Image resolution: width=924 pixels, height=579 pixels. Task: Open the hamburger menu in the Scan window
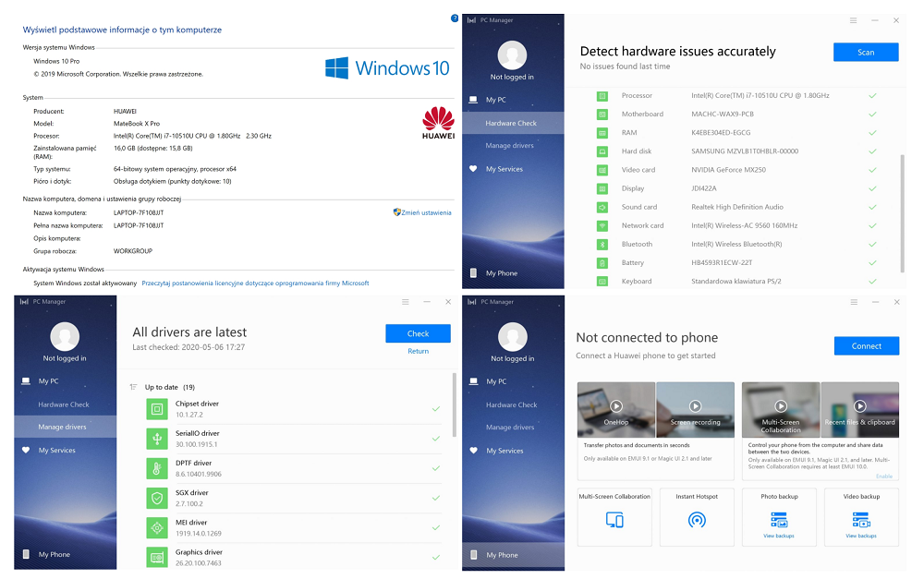coord(853,20)
